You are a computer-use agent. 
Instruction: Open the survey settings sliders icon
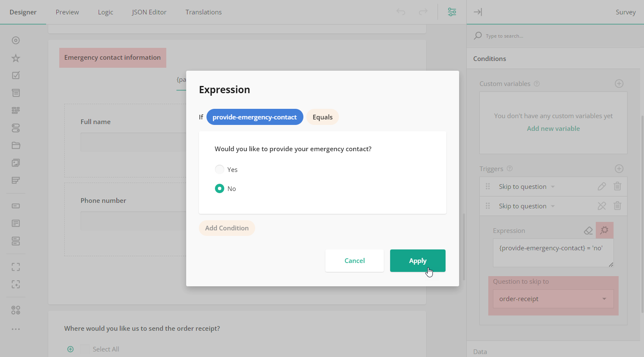click(x=451, y=12)
